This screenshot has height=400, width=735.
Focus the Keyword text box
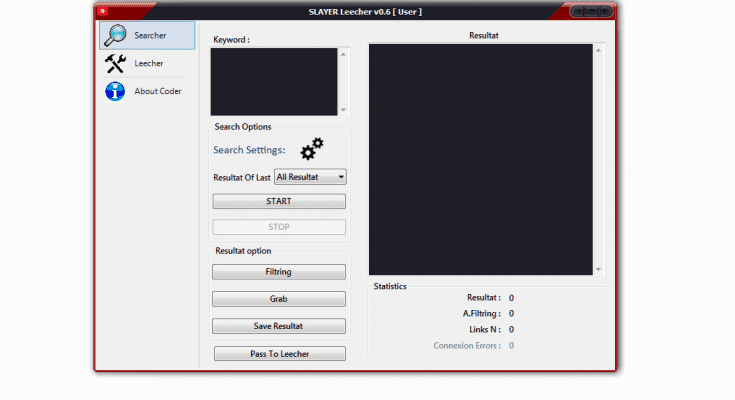[274, 81]
